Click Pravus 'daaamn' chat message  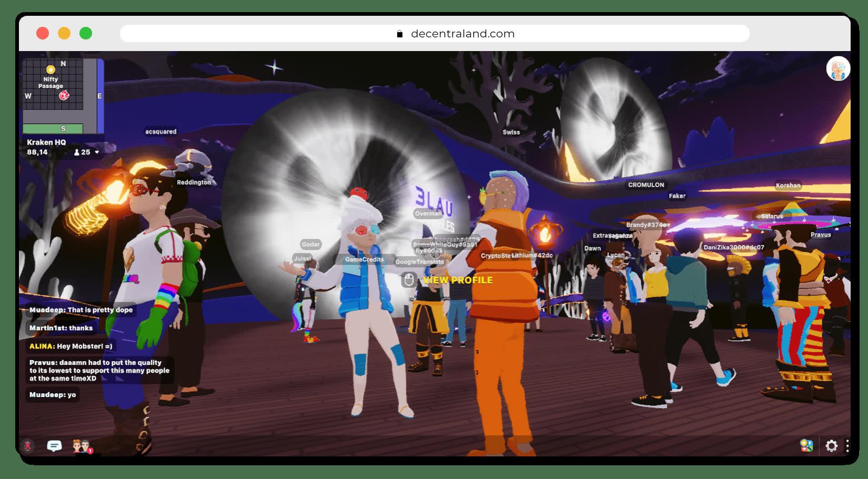tap(99, 371)
